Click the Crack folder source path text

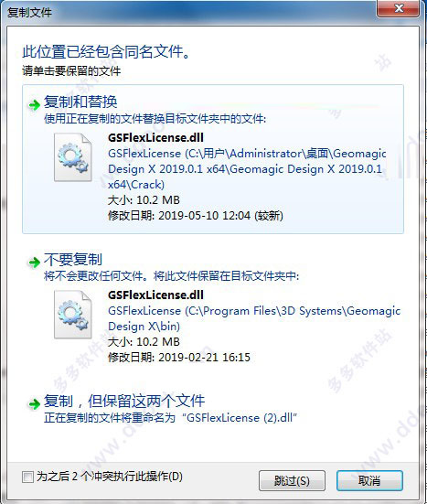point(247,169)
